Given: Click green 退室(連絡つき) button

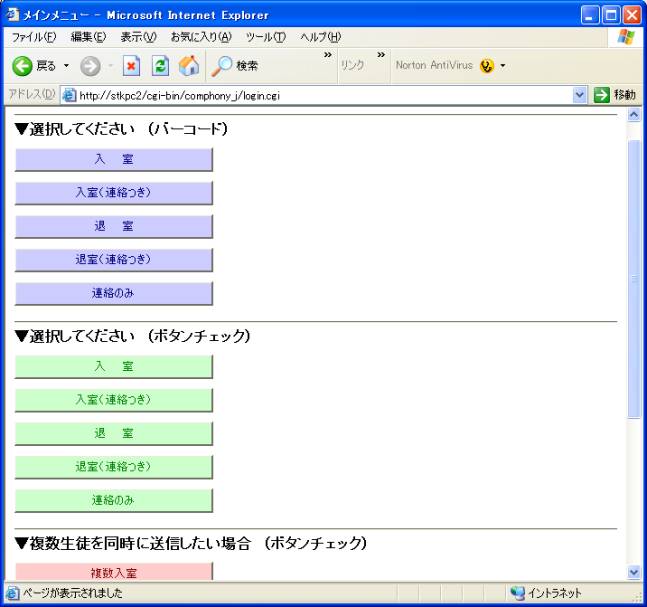Looking at the screenshot, I should (x=114, y=467).
